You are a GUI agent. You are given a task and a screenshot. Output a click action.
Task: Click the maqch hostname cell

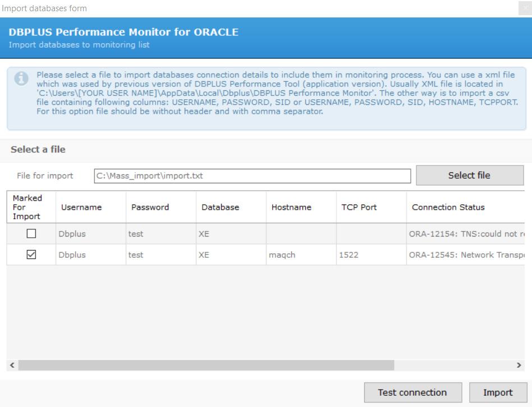pyautogui.click(x=301, y=255)
